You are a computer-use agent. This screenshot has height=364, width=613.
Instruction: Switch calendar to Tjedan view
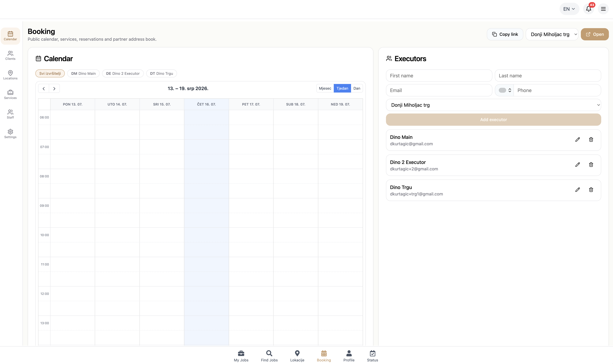342,89
